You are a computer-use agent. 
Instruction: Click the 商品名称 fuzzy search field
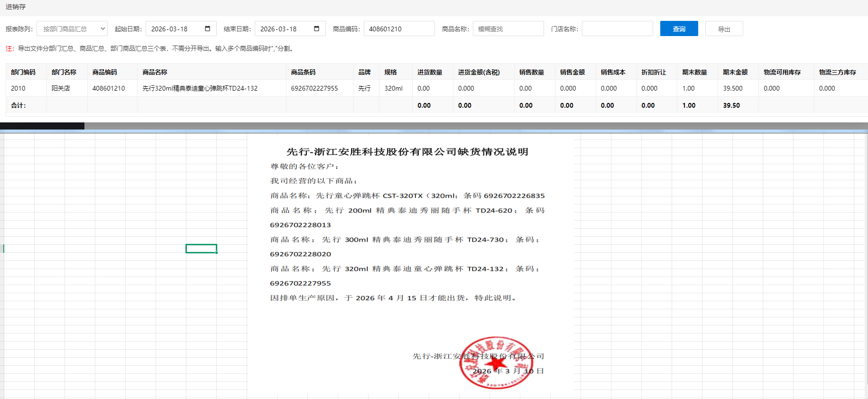[508, 29]
